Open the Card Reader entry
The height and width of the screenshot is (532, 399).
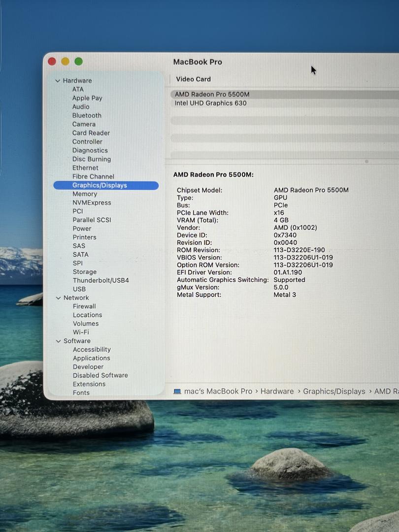click(x=91, y=133)
